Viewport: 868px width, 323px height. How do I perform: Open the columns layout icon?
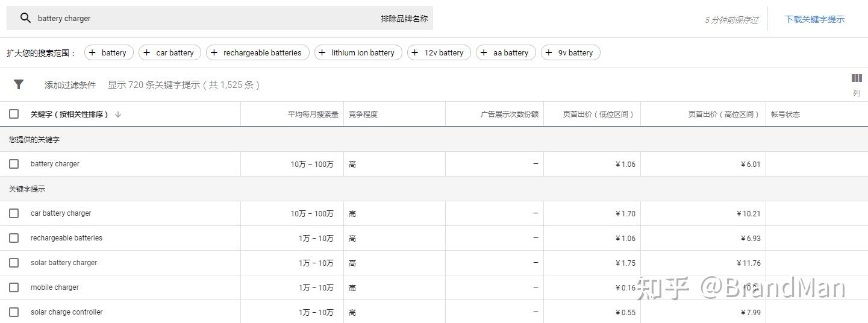pyautogui.click(x=856, y=78)
